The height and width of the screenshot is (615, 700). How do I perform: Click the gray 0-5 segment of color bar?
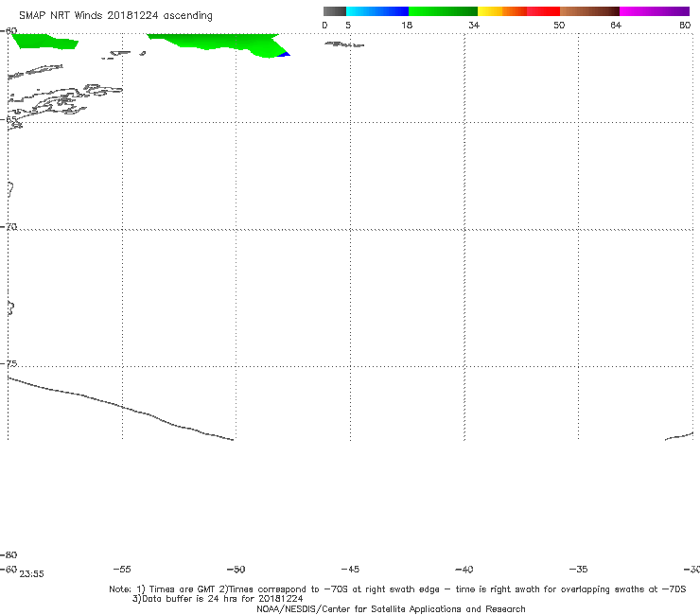pos(334,11)
